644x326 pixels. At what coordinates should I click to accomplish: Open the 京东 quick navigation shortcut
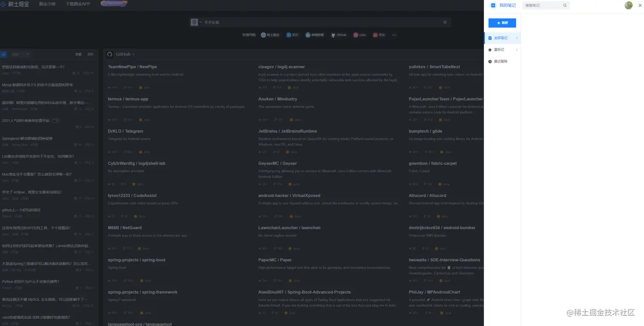tap(379, 35)
